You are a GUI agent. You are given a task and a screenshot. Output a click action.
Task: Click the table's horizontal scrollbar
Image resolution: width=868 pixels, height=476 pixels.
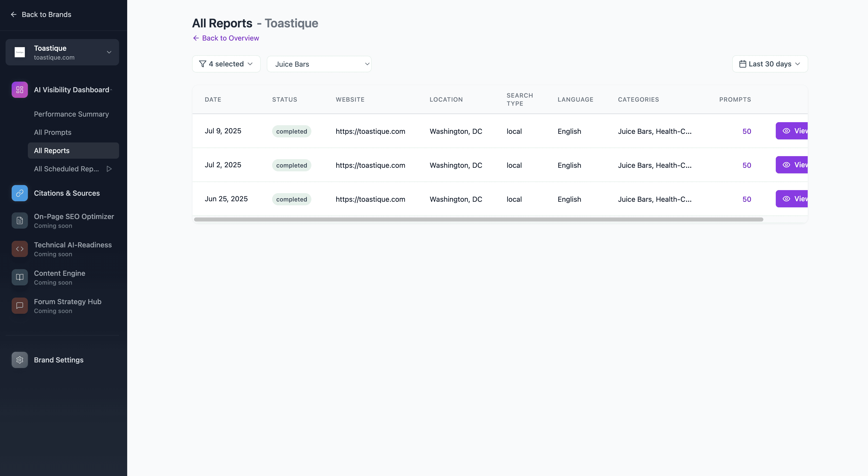(x=479, y=219)
